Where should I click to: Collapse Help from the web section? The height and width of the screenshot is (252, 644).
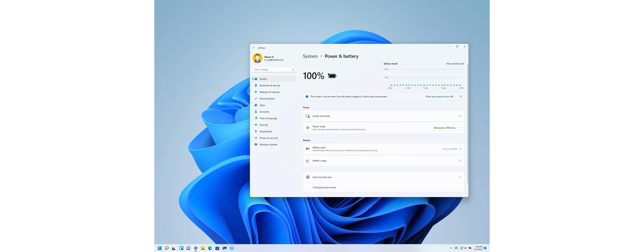(460, 177)
